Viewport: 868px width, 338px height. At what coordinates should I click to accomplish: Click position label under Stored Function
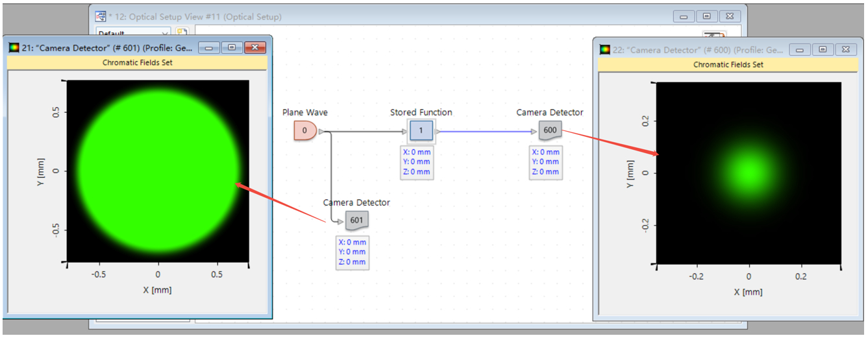point(416,162)
